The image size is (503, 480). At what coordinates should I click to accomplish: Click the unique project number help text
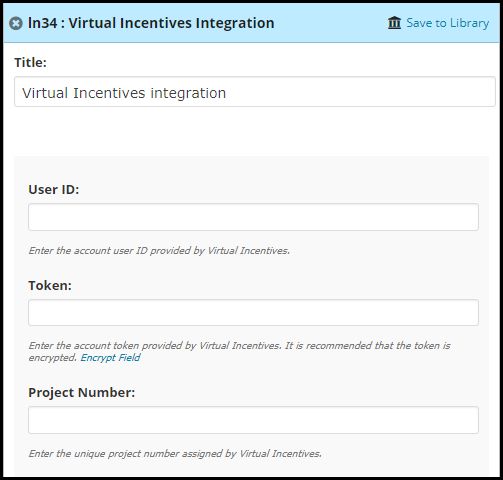tap(175, 454)
